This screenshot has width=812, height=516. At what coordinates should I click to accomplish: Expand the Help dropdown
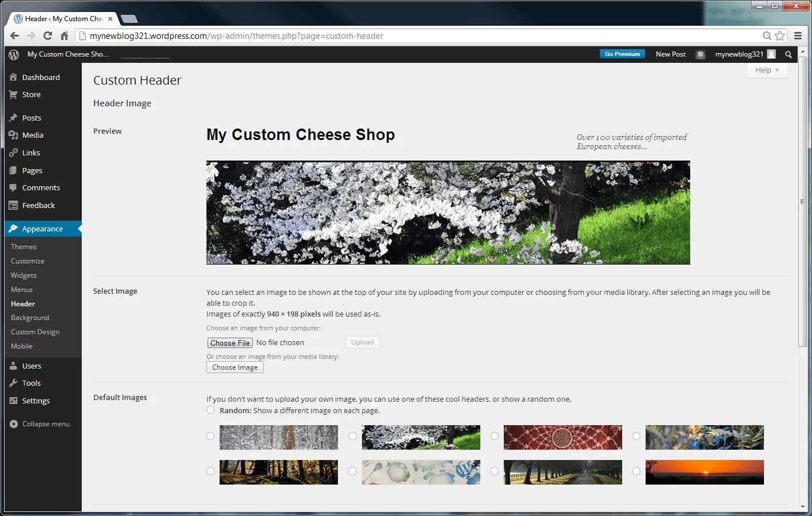point(766,70)
